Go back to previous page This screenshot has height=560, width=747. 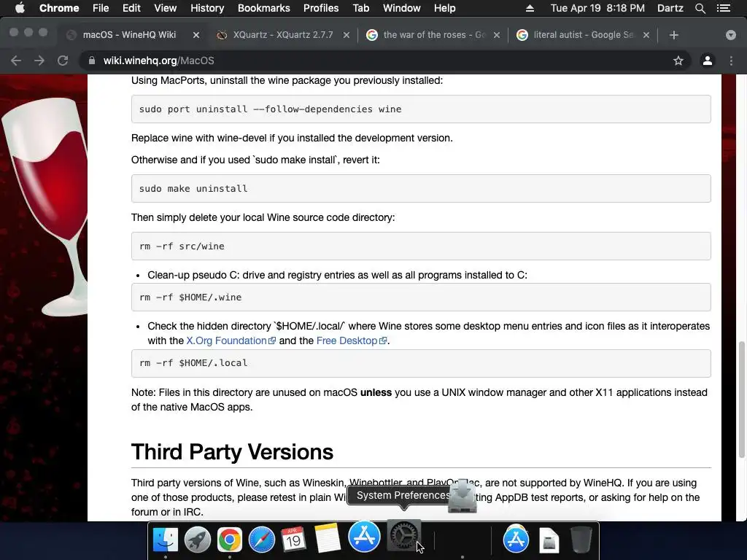[x=16, y=61]
